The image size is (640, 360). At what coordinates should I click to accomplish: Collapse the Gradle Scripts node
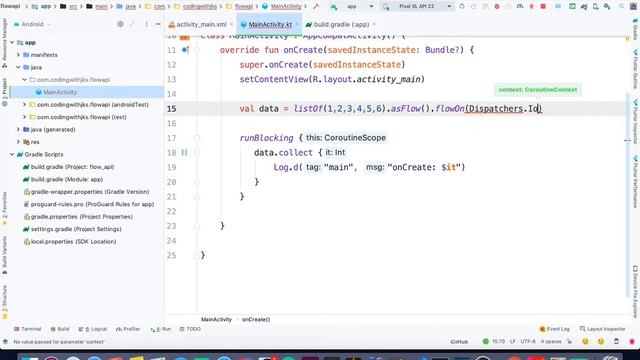tap(12, 154)
